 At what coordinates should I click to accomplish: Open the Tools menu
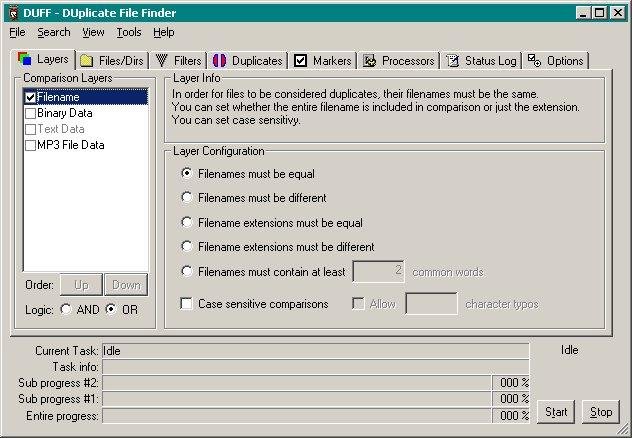(x=129, y=32)
